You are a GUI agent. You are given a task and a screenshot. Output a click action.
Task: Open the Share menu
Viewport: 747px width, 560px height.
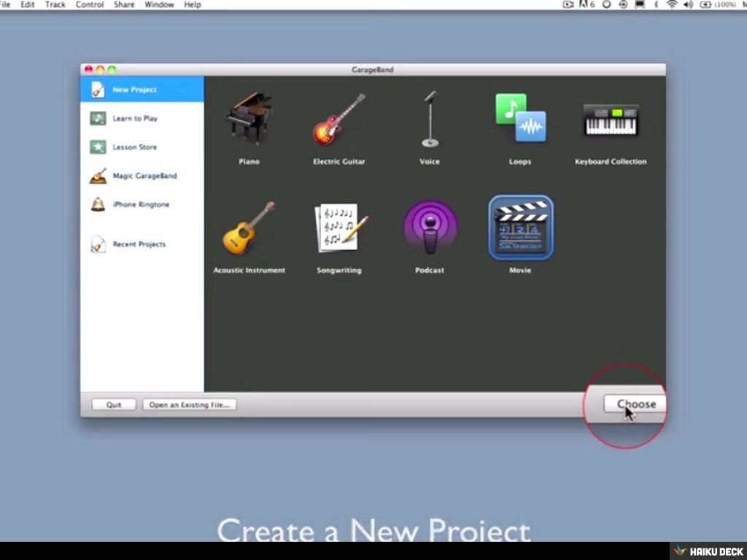(124, 5)
